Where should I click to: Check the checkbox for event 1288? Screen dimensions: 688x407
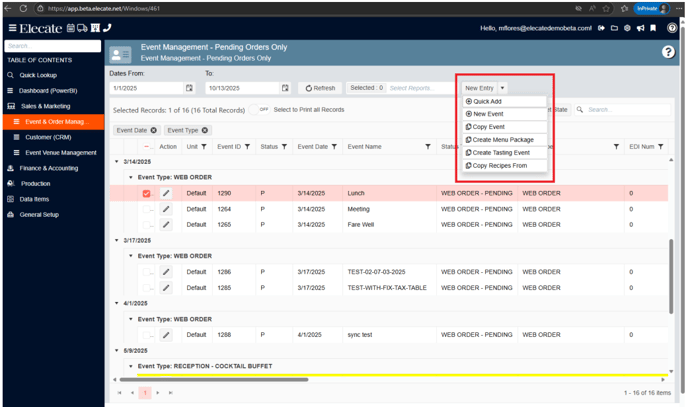[x=147, y=335]
